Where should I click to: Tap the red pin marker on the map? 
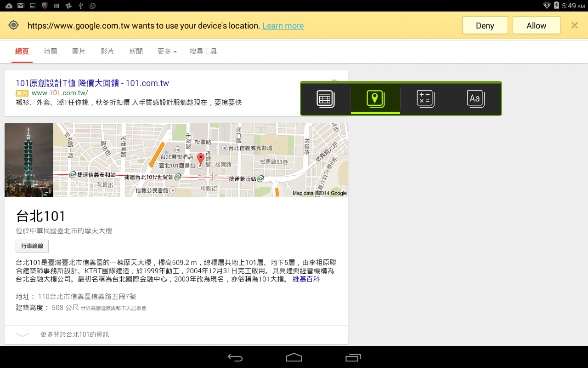200,159
